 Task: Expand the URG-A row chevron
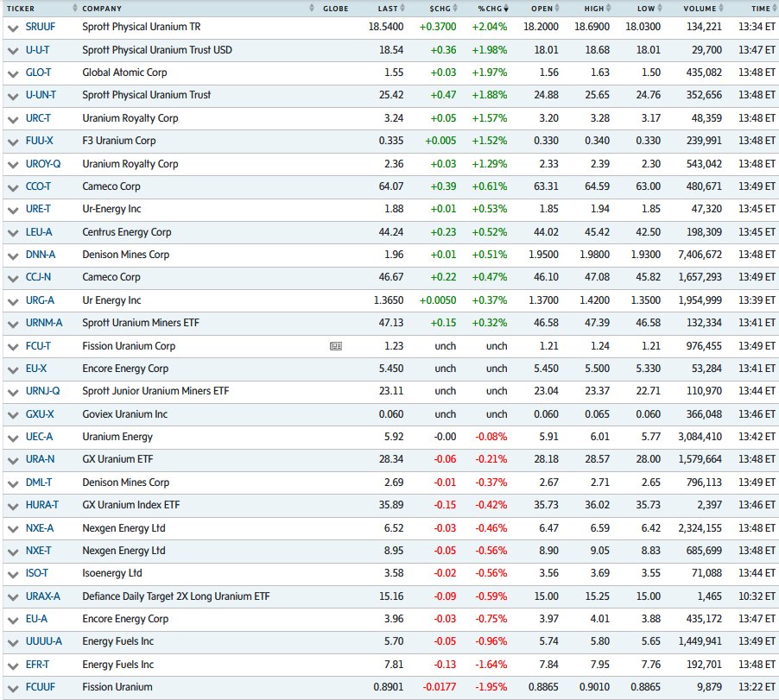pos(13,302)
